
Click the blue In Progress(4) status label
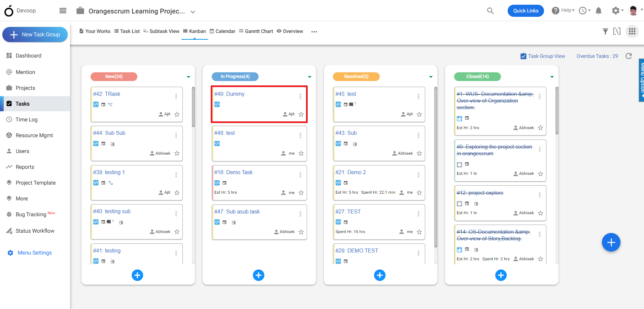[x=235, y=77]
